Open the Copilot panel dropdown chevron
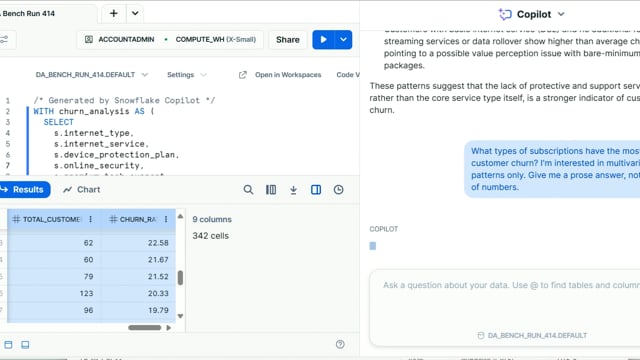 pyautogui.click(x=561, y=14)
